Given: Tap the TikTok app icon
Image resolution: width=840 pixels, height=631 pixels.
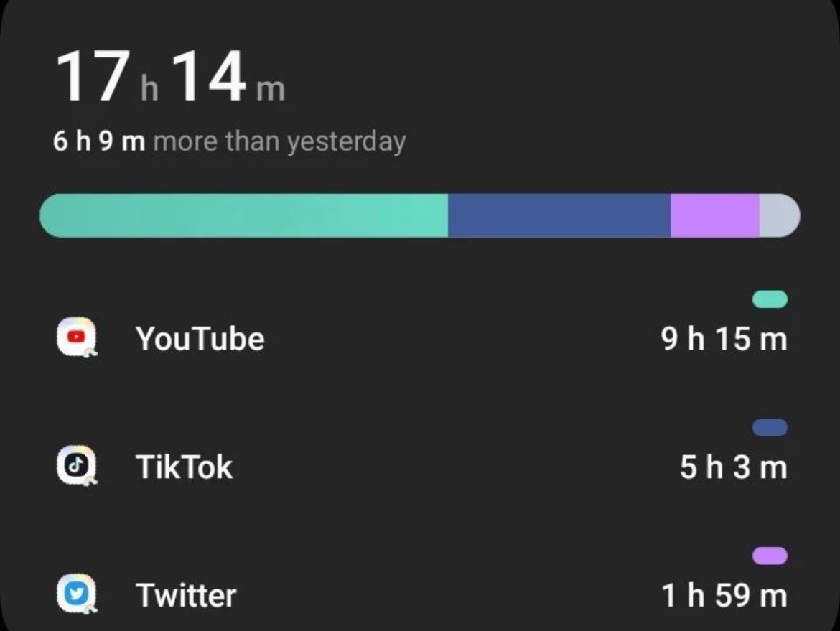Looking at the screenshot, I should pyautogui.click(x=77, y=465).
